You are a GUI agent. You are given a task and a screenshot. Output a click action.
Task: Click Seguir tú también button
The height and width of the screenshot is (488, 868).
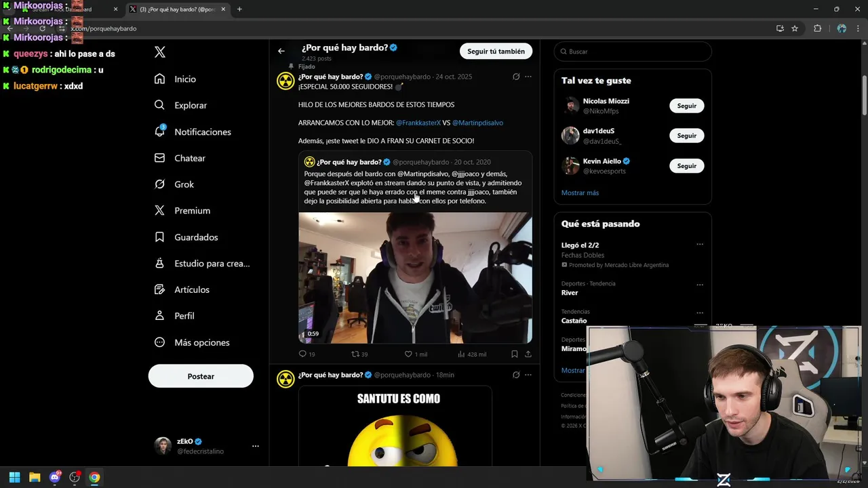tap(496, 52)
